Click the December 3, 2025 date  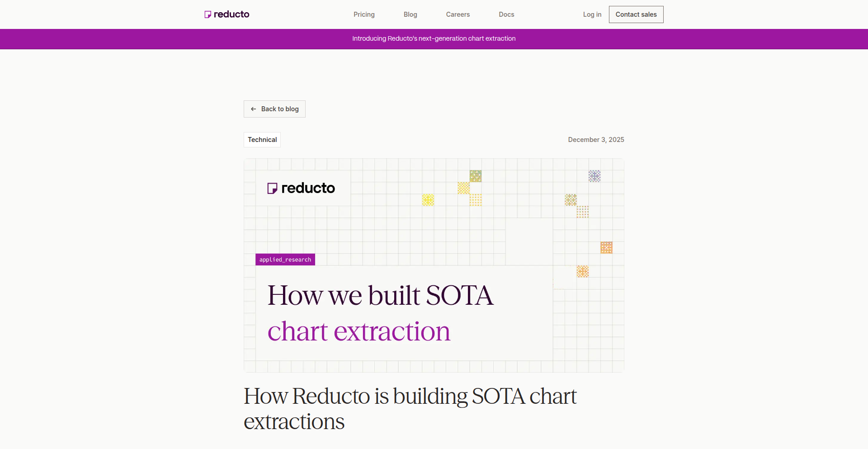point(596,140)
